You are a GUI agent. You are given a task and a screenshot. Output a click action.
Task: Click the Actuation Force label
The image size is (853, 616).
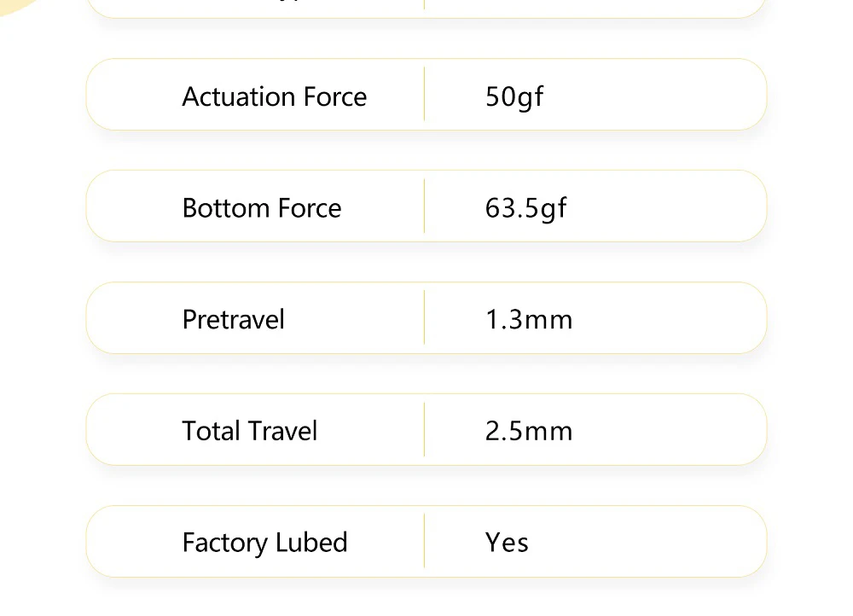tap(274, 96)
